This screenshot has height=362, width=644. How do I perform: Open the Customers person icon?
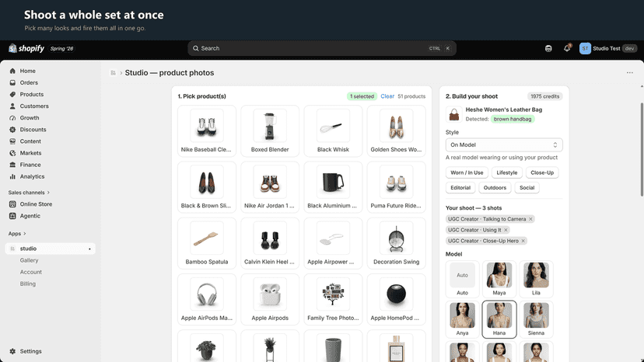click(x=12, y=106)
